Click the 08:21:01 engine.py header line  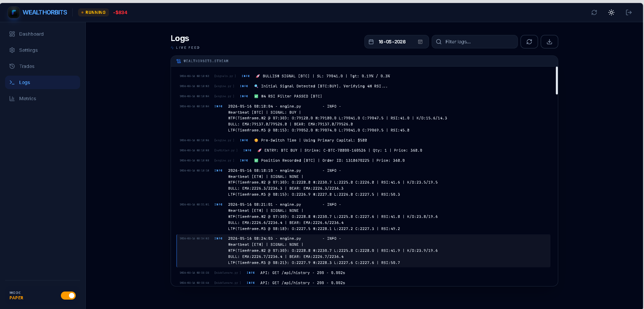[284, 204]
